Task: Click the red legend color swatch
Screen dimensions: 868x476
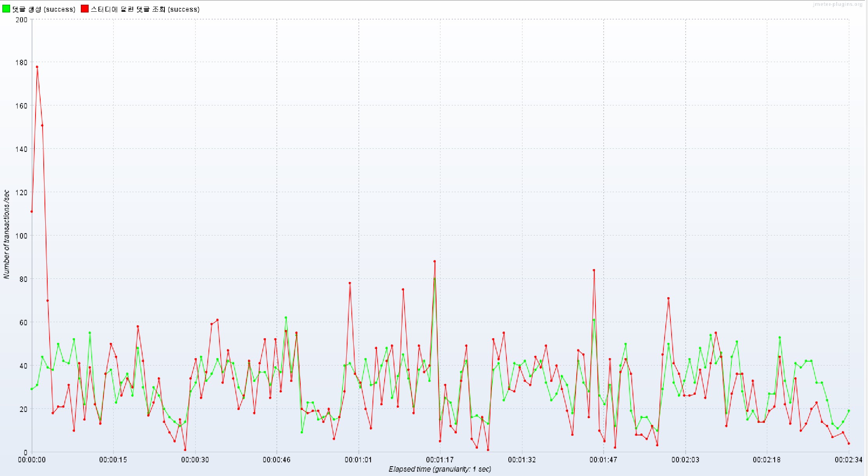Action: pyautogui.click(x=85, y=9)
